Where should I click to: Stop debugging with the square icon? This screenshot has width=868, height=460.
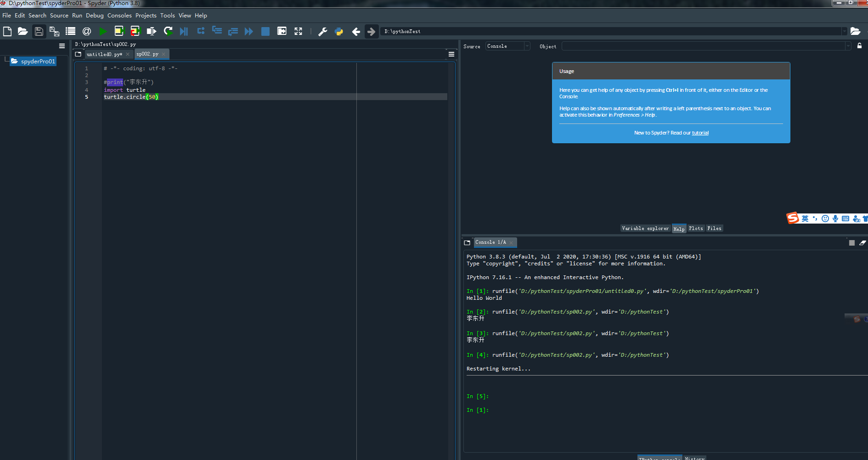[265, 31]
